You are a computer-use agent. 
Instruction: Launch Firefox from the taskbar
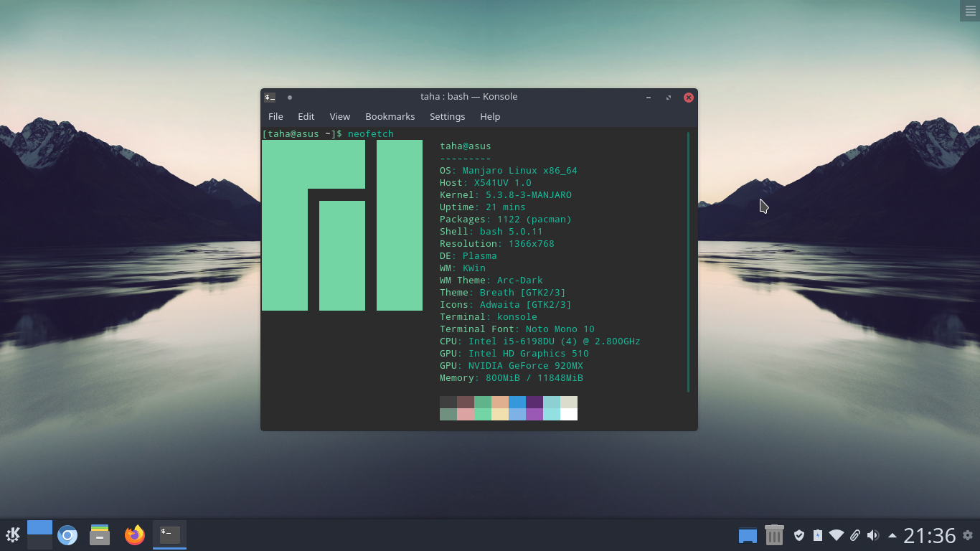pyautogui.click(x=134, y=535)
